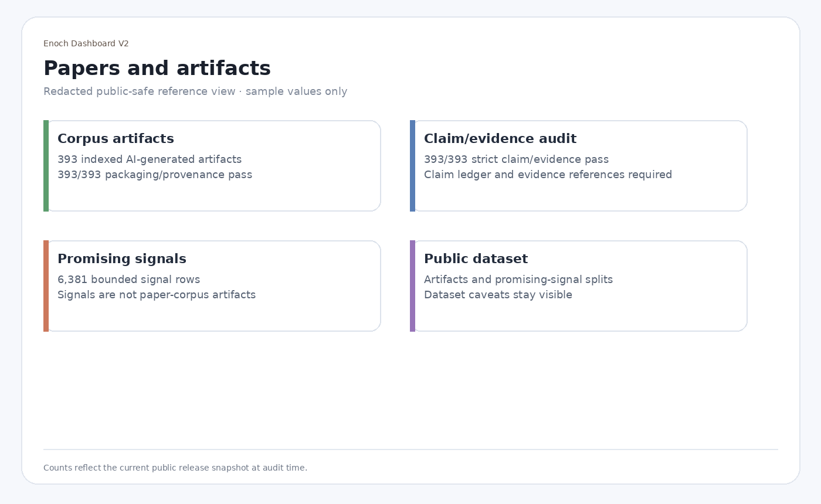The width and height of the screenshot is (821, 504).
Task: Open the Corpus artifacts card heading
Action: coord(116,139)
